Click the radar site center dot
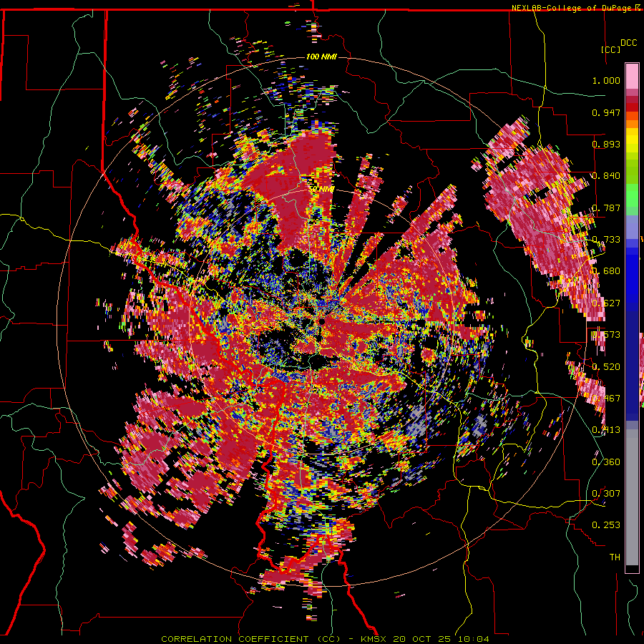 click(x=322, y=321)
